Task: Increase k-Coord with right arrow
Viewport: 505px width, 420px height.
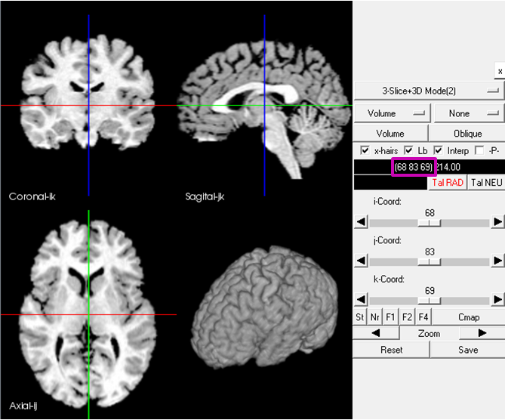Action: [x=497, y=299]
